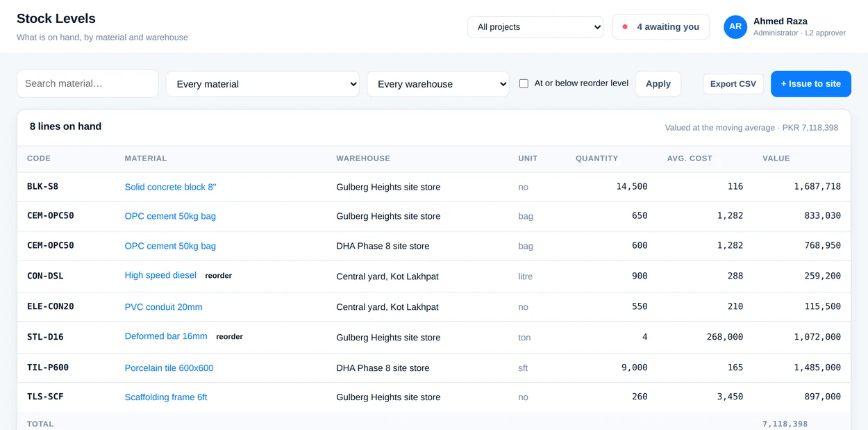The height and width of the screenshot is (430, 868).
Task: Click the average cost 268,000 cell
Action: pos(724,337)
